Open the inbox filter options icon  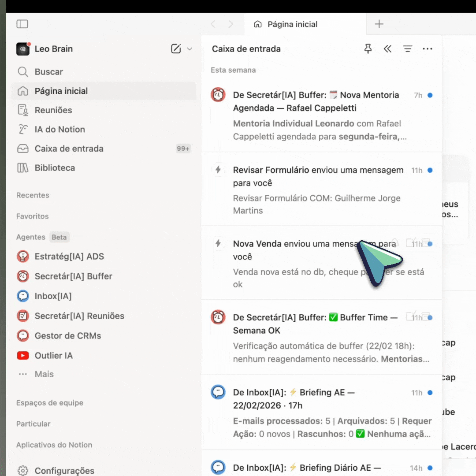point(408,49)
